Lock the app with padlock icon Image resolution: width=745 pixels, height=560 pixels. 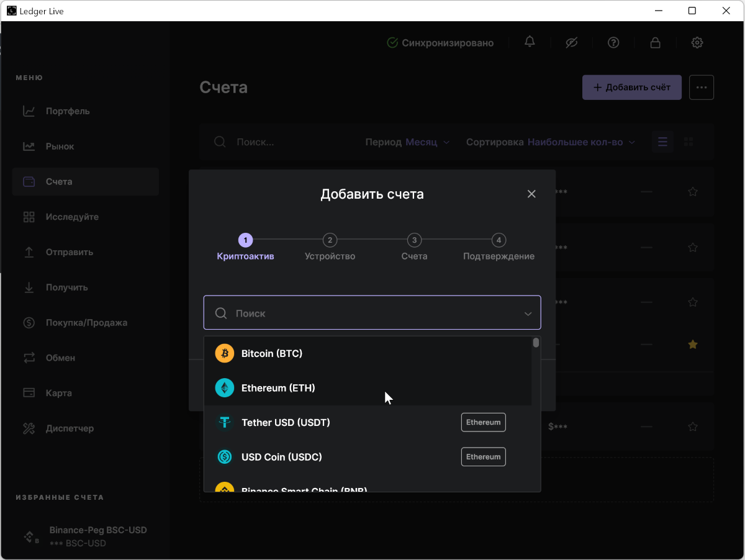(x=655, y=42)
